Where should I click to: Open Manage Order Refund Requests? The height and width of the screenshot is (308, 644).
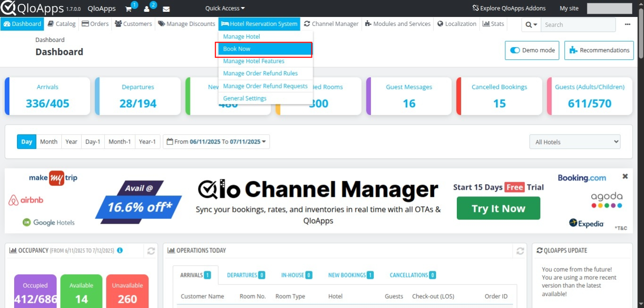[265, 86]
